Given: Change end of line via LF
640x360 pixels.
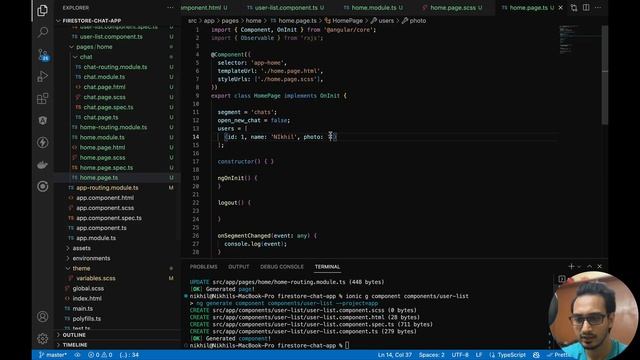Looking at the screenshot, I should click(478, 355).
